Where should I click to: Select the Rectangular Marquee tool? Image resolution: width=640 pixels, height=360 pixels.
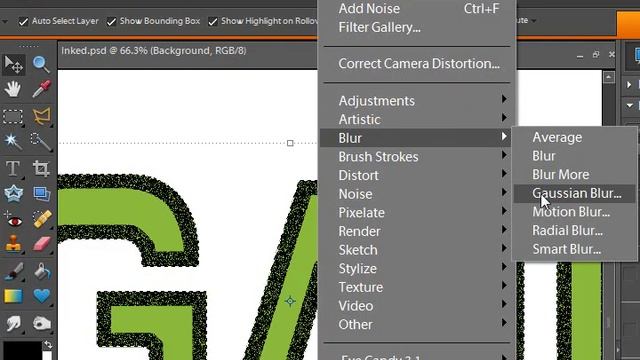(x=13, y=116)
